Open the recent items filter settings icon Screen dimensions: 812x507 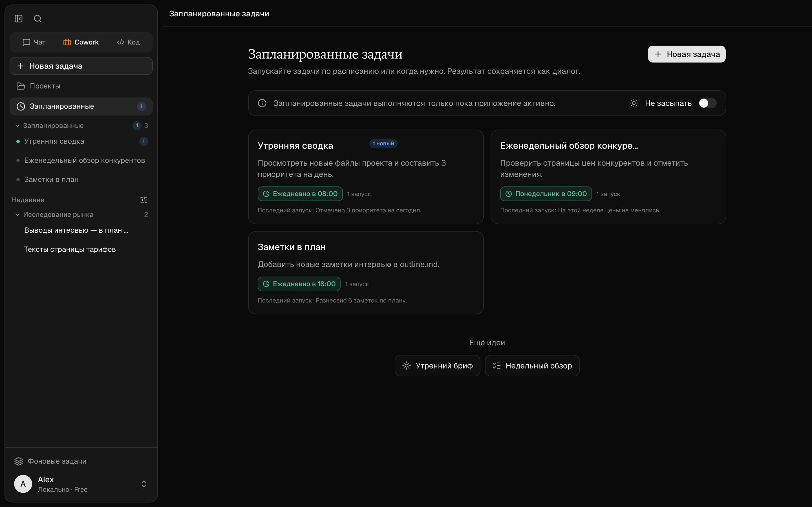pos(144,200)
